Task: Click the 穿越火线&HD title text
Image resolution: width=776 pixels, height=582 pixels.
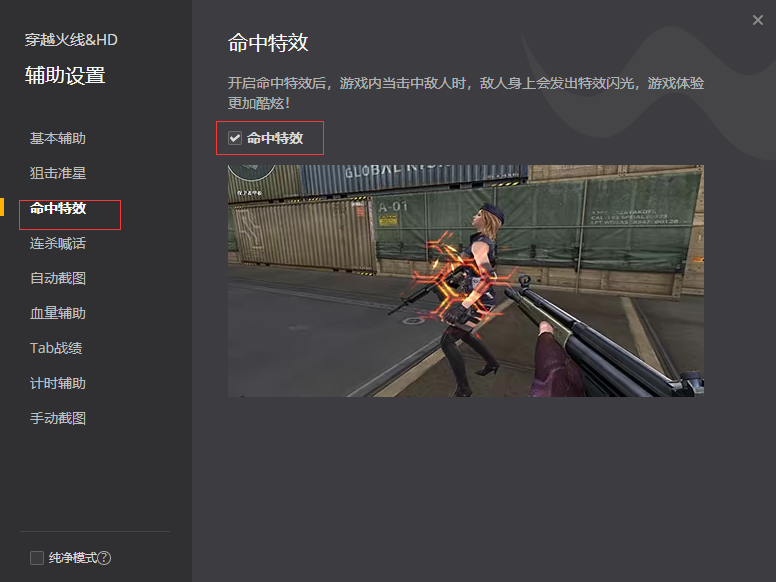Action: tap(71, 40)
